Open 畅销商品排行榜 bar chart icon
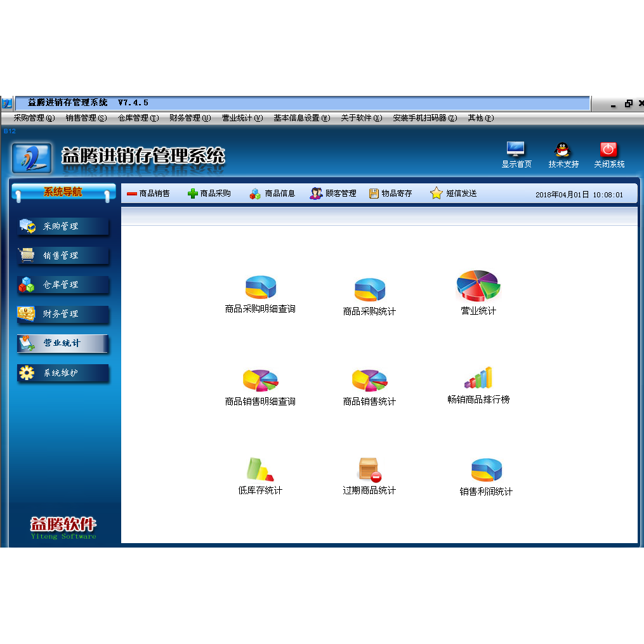 pos(478,378)
